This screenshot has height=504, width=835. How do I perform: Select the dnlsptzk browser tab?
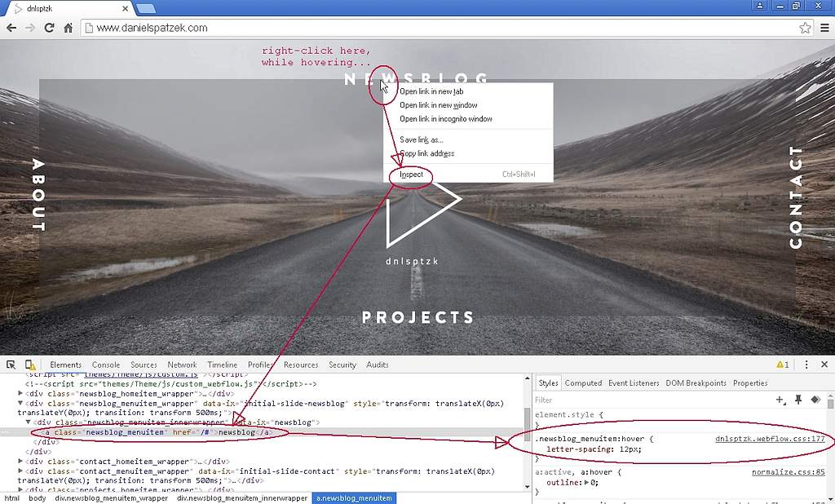point(69,8)
